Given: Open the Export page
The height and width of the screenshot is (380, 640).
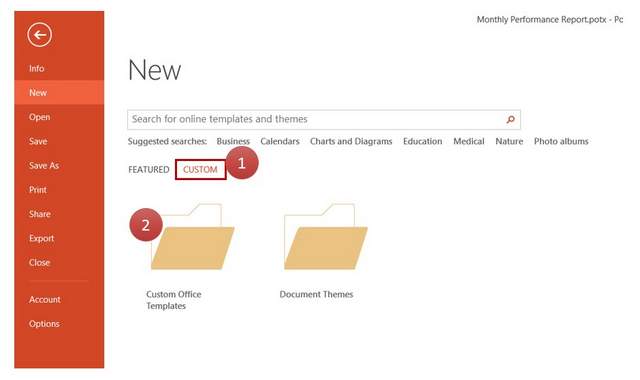Looking at the screenshot, I should click(59, 238).
